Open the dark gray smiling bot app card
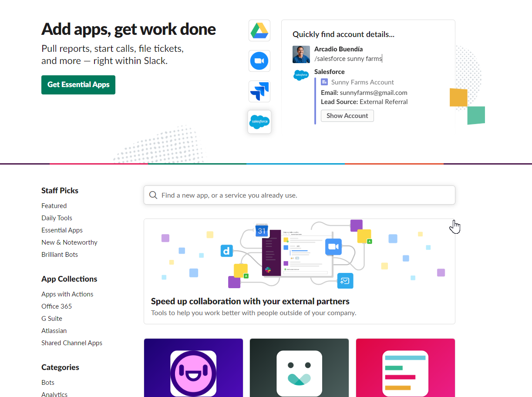The image size is (532, 397). [x=299, y=368]
